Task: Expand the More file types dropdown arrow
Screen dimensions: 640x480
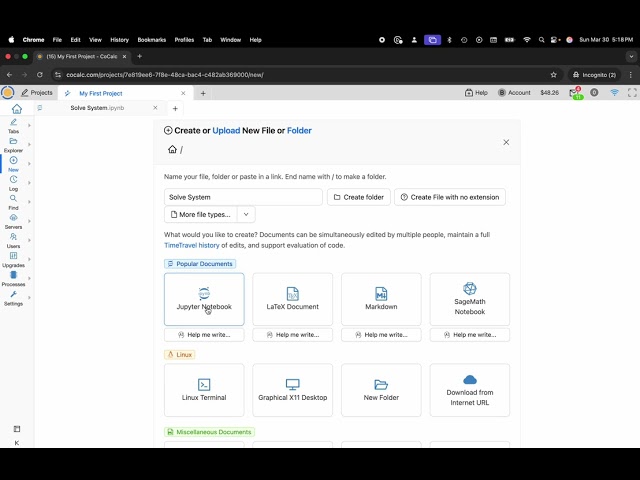Action: click(246, 214)
